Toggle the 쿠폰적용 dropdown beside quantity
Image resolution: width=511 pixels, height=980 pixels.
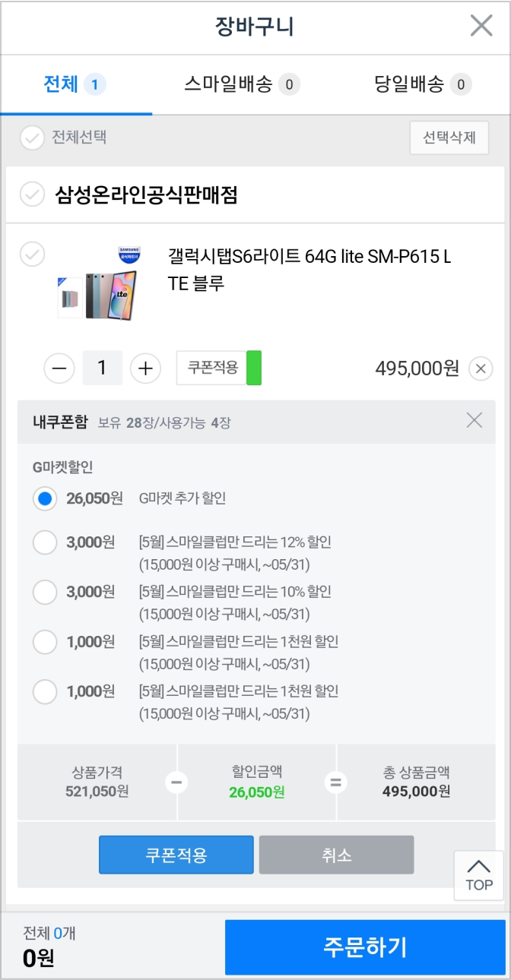[x=219, y=368]
